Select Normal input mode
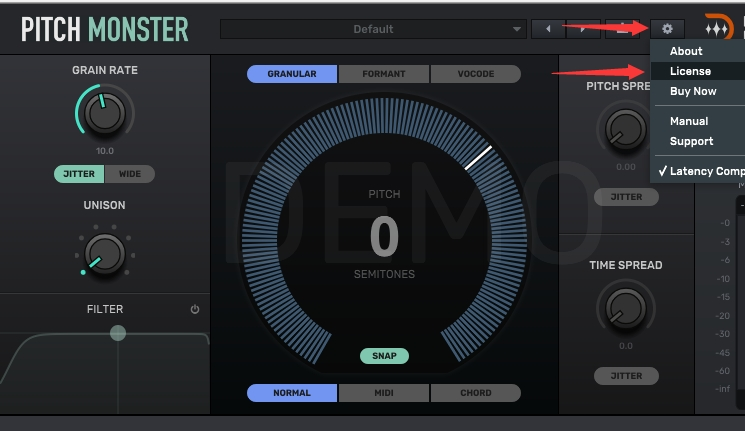 pyautogui.click(x=292, y=393)
